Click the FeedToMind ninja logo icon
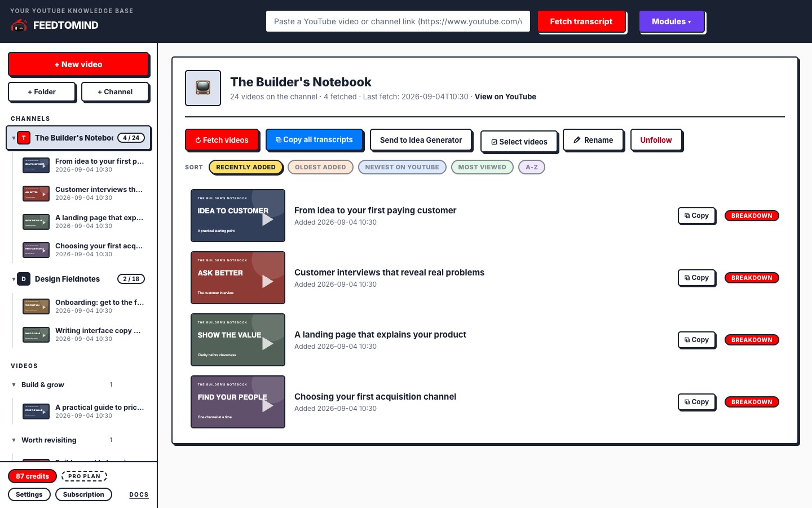Image resolution: width=812 pixels, height=508 pixels. pyautogui.click(x=19, y=25)
